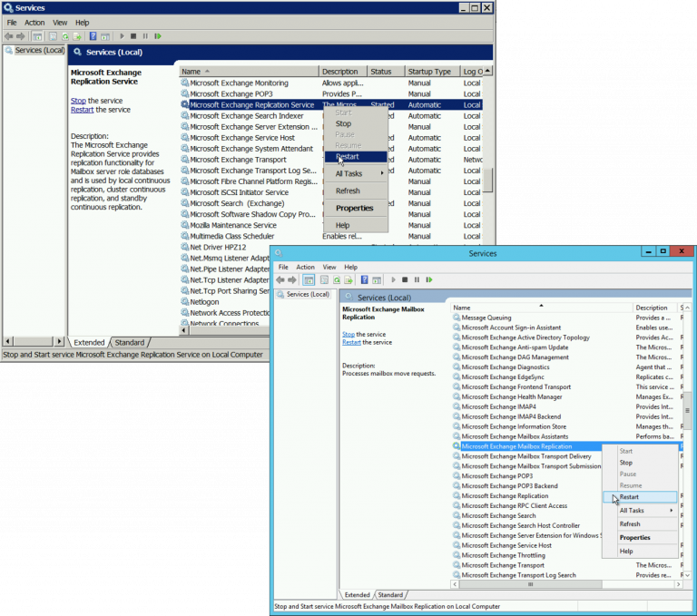Click vertical scrollbar thumb in back window list
The width and height of the screenshot is (697, 616).
[x=487, y=180]
